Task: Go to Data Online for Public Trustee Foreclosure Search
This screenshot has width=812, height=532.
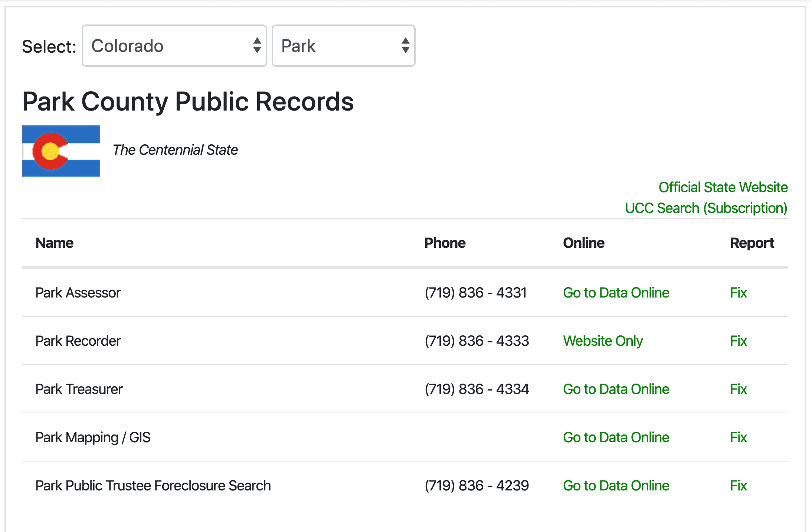Action: click(616, 486)
